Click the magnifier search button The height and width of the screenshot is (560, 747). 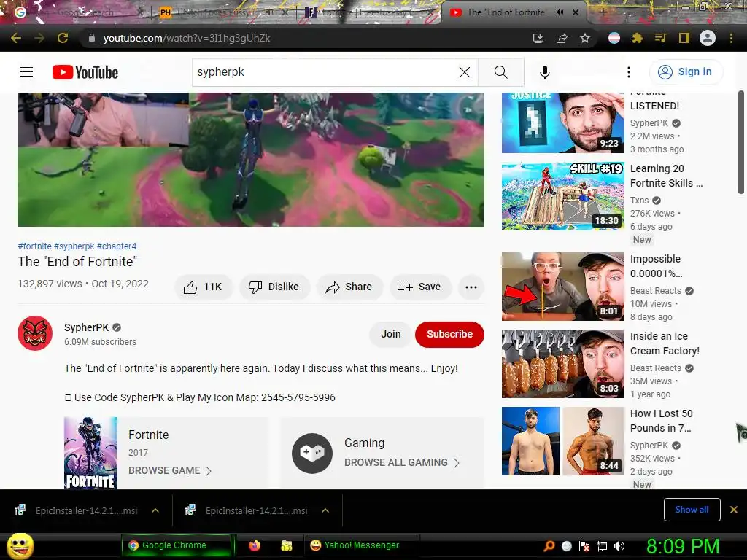pos(500,72)
